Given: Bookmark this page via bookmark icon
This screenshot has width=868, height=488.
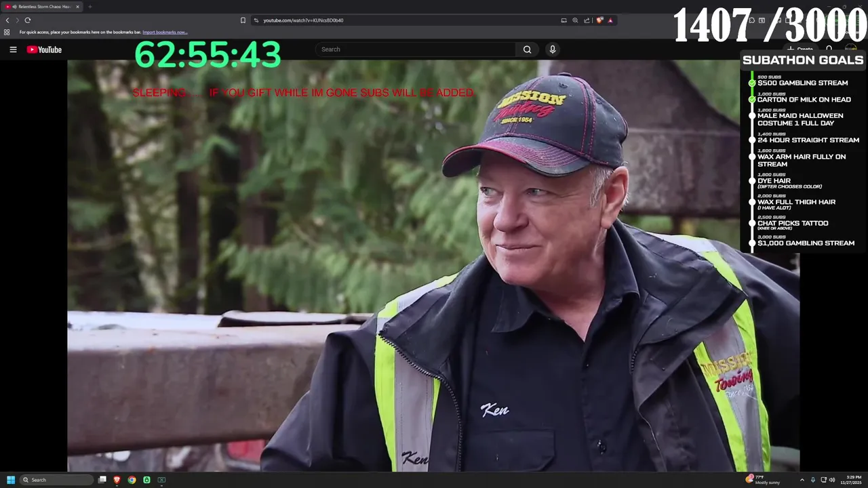Looking at the screenshot, I should point(243,20).
